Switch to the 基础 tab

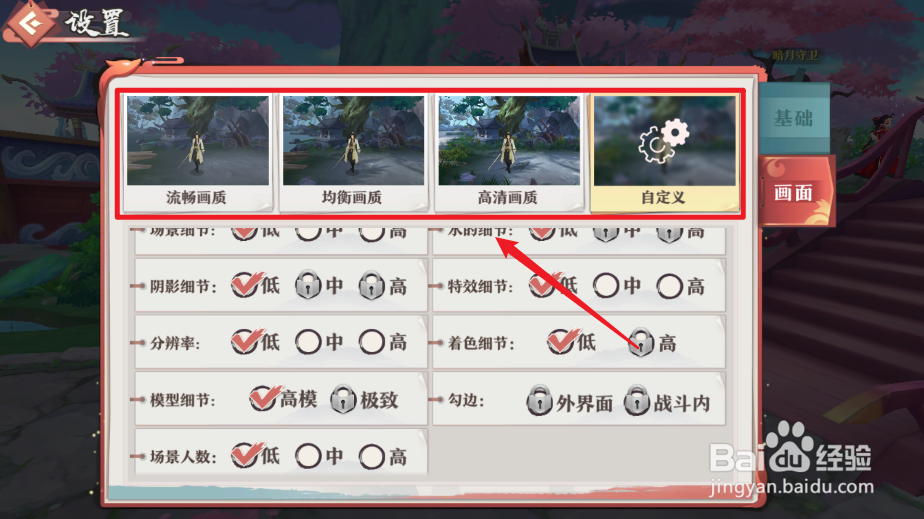coord(794,118)
